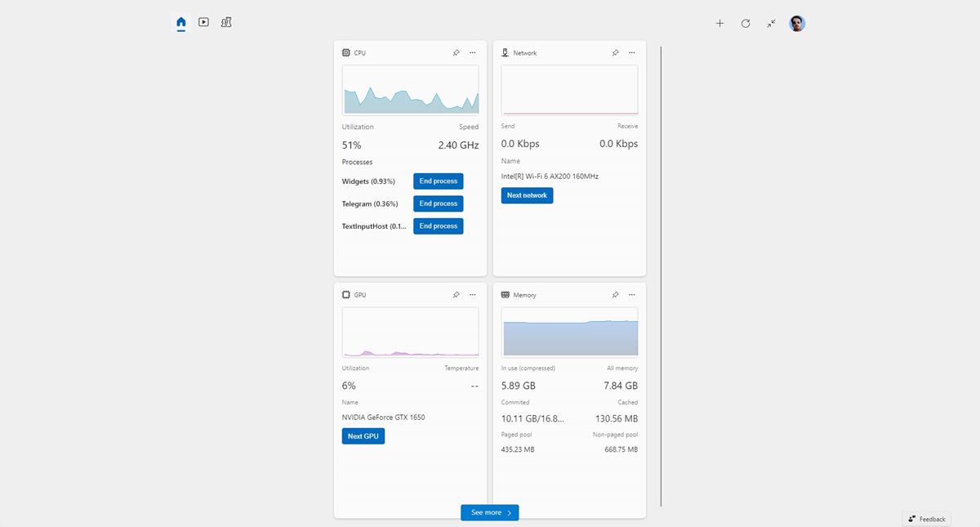Select the 51% CPU utilization value
Screen dimensions: 980x527
[x=352, y=145]
